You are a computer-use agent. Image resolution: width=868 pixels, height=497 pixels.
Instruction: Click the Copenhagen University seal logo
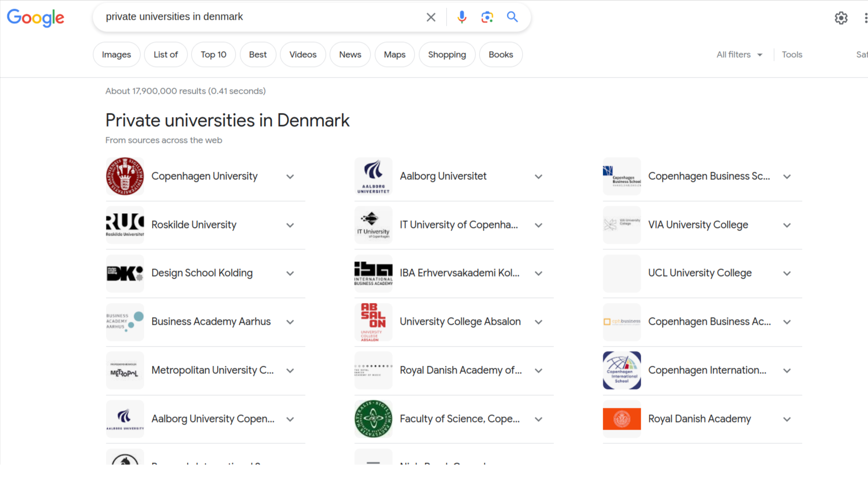point(125,176)
